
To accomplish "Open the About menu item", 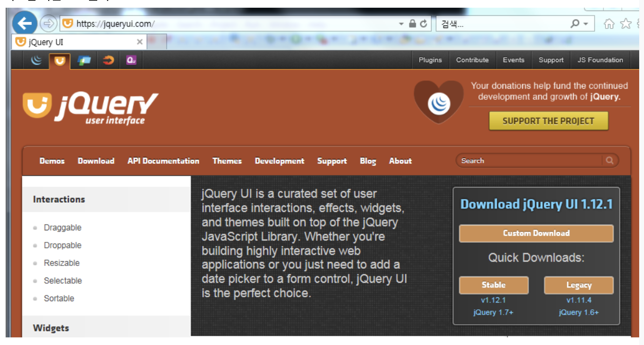I will (400, 161).
